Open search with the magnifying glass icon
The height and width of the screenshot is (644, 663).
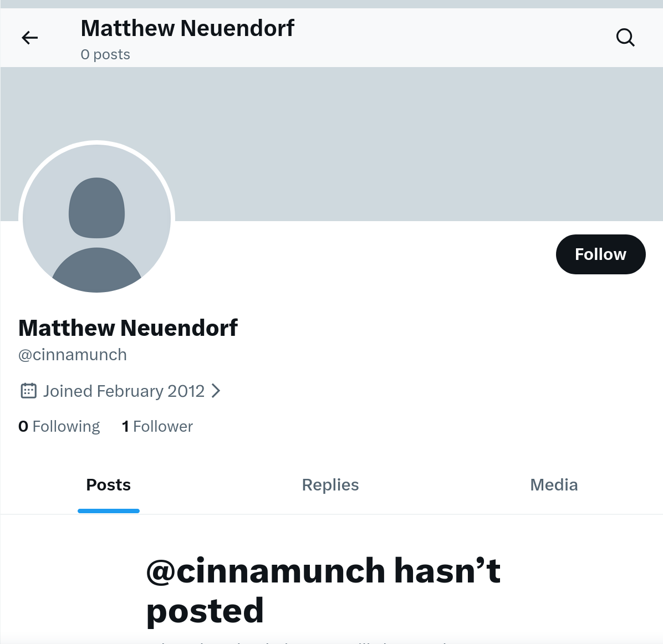click(625, 38)
